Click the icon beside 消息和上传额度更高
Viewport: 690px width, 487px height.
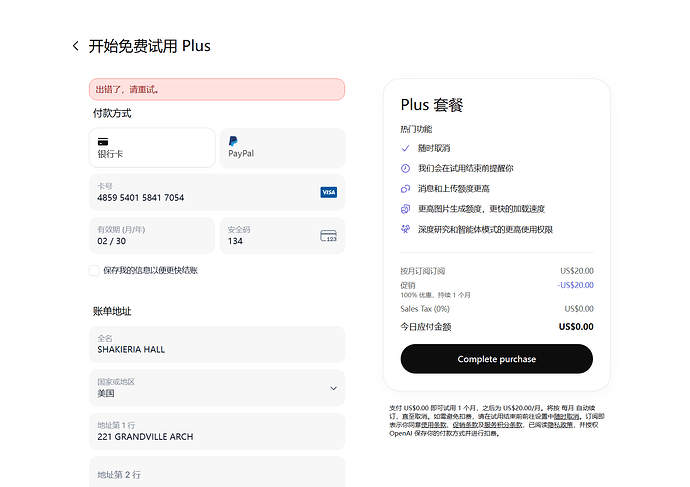(405, 189)
